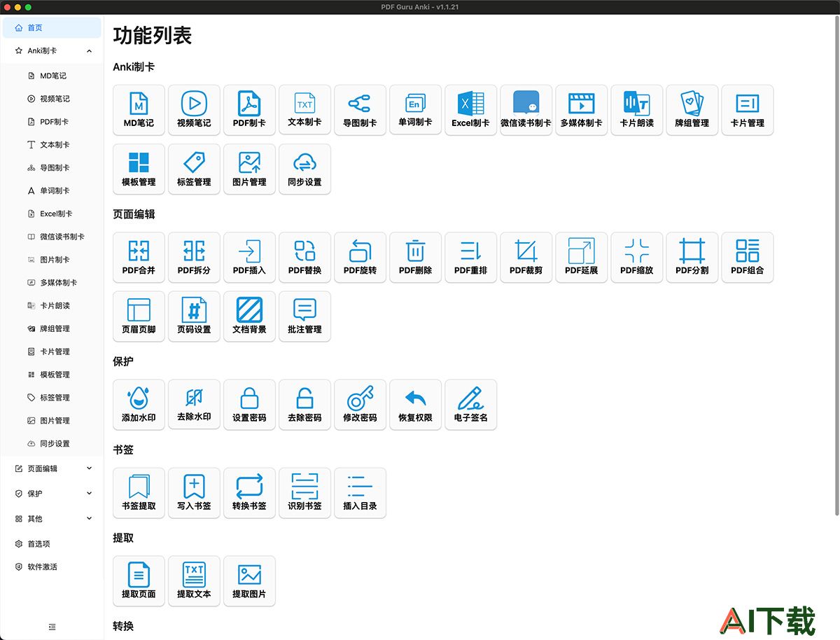Open the 批注管理 annotation tool
Screen dimensions: 840x640
pos(304,316)
